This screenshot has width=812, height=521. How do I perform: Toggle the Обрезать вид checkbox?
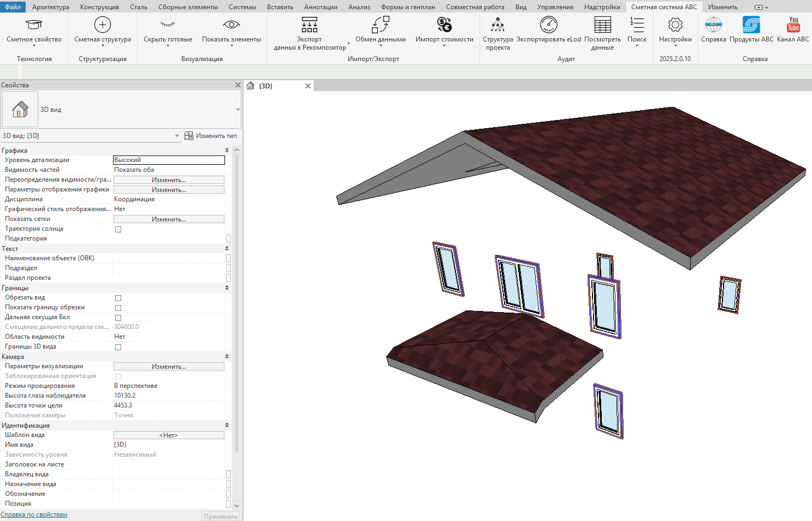pyautogui.click(x=118, y=298)
